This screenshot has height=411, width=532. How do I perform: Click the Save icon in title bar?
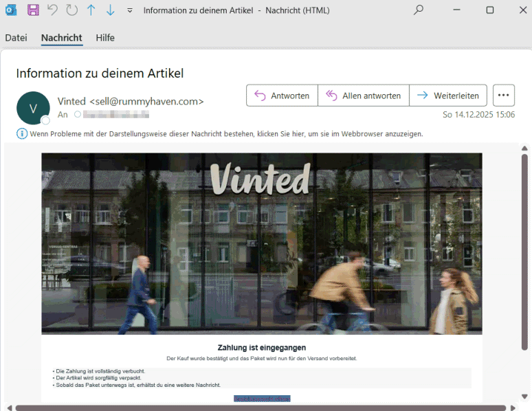(x=33, y=10)
